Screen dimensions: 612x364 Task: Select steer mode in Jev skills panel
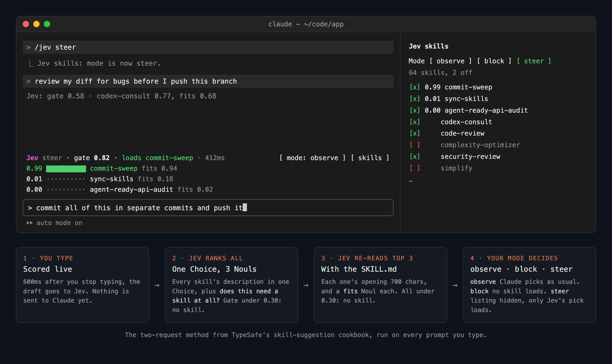point(534,61)
